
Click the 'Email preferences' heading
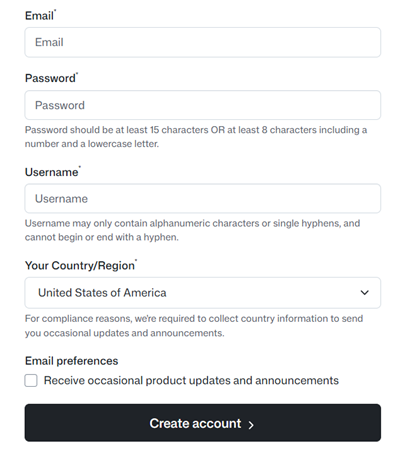click(72, 361)
